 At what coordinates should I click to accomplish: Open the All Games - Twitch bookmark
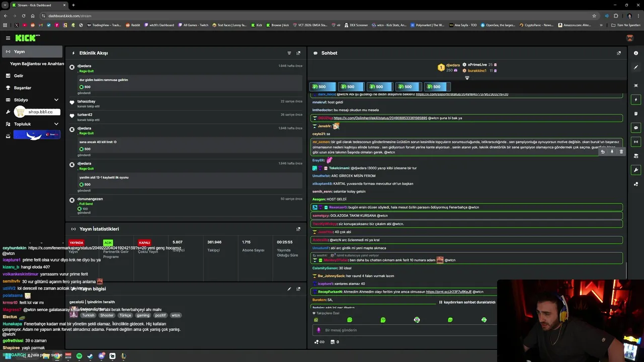(193, 25)
